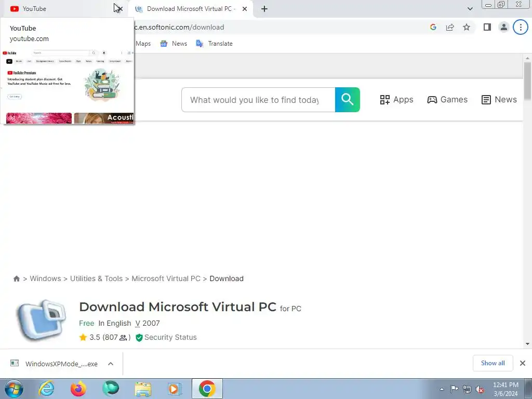Launch Internet Explorer from the taskbar

pyautogui.click(x=46, y=389)
